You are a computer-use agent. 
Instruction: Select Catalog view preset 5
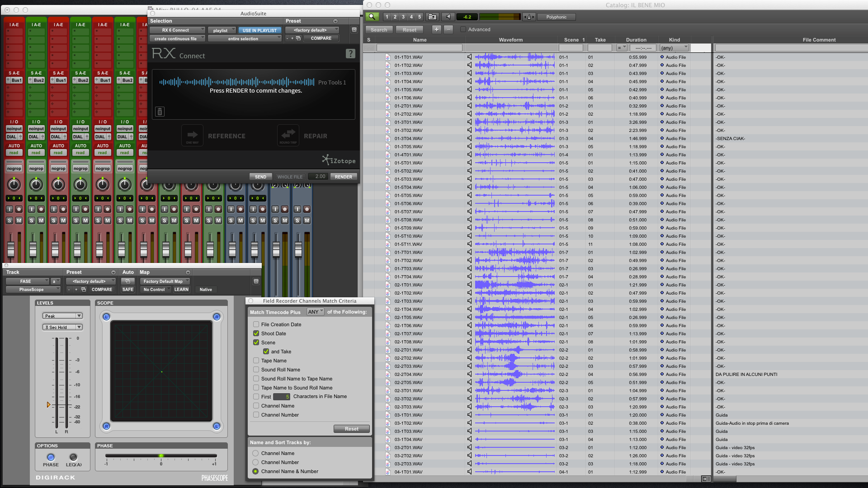420,17
